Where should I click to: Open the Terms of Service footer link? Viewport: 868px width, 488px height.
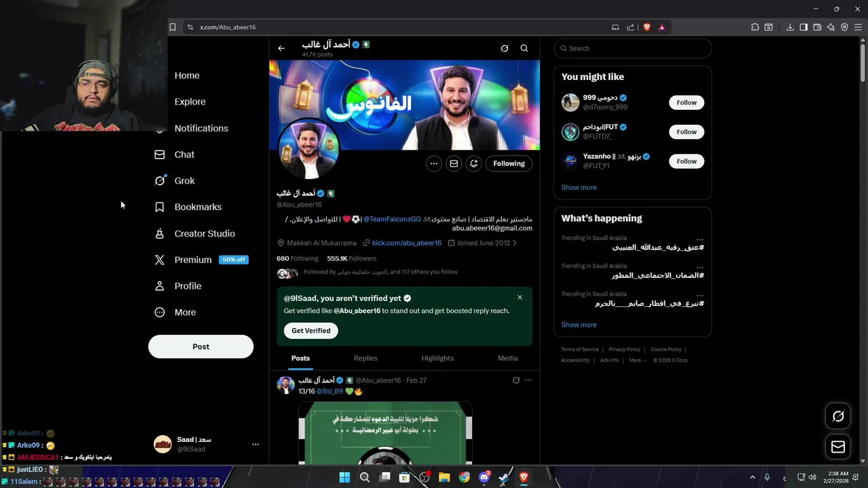point(580,350)
